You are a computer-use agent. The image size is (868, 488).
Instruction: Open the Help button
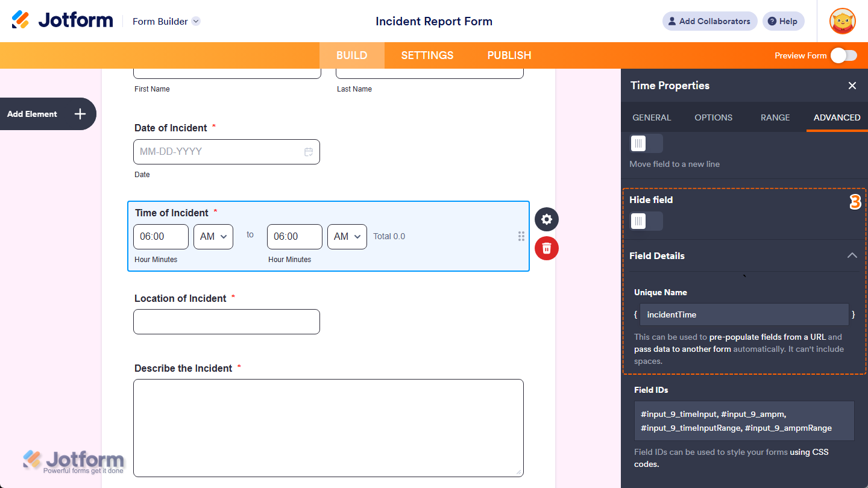(783, 21)
